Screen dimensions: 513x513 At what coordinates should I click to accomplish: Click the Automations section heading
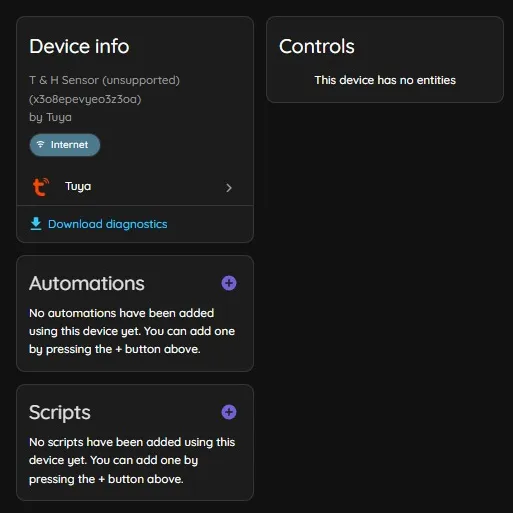tap(87, 283)
